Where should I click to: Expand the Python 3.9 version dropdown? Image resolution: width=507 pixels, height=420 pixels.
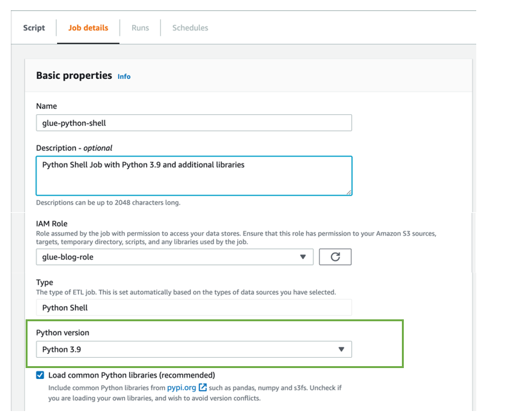coord(186,349)
